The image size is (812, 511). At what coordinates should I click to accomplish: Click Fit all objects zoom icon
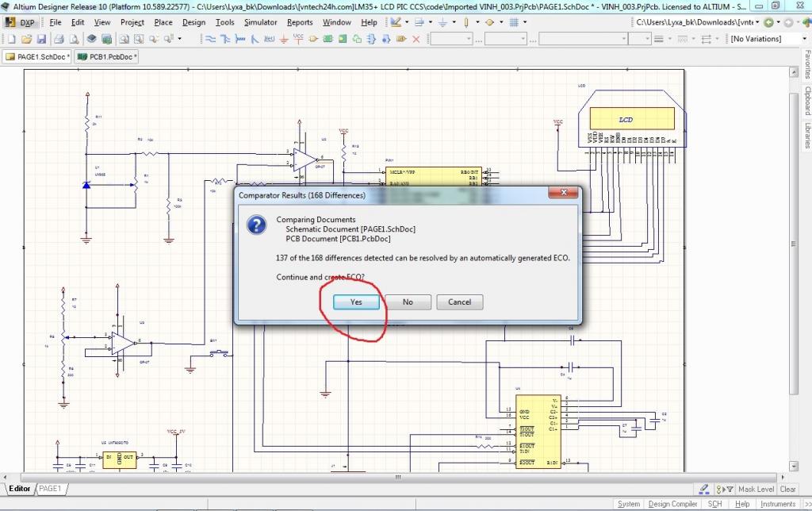(x=124, y=39)
